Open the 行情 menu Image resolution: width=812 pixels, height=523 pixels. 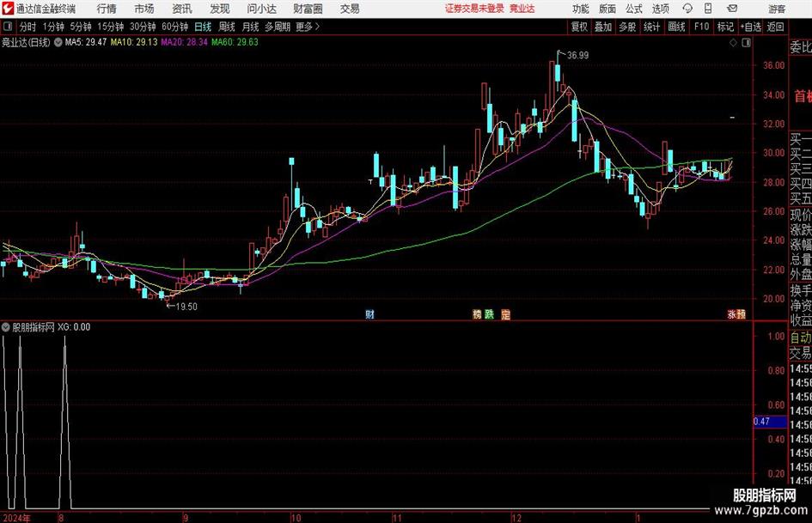(107, 9)
